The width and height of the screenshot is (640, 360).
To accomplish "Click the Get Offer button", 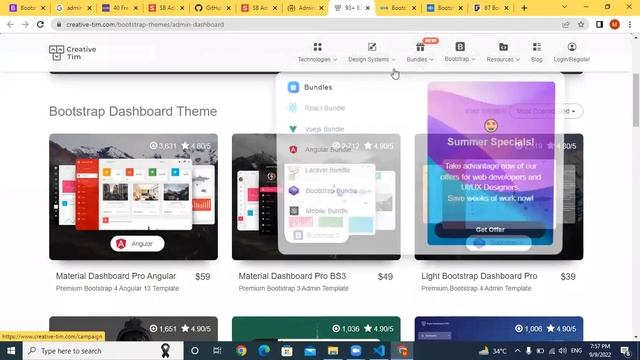I will pos(490,229).
